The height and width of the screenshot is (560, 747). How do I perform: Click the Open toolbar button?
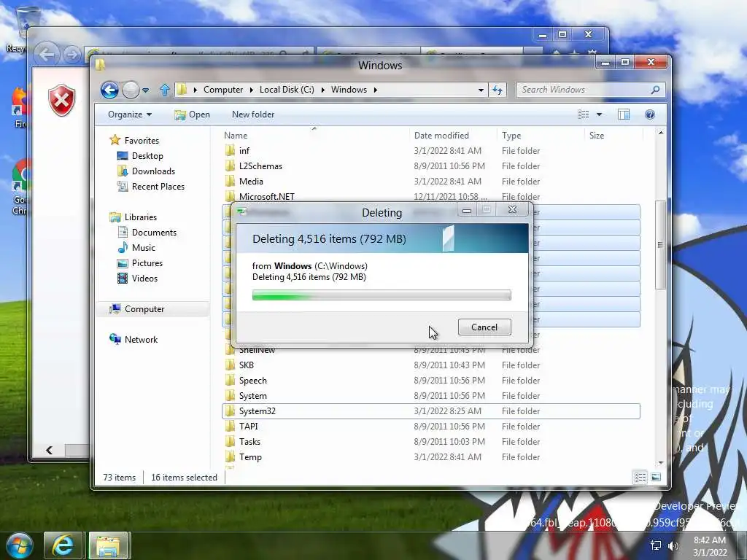point(192,114)
